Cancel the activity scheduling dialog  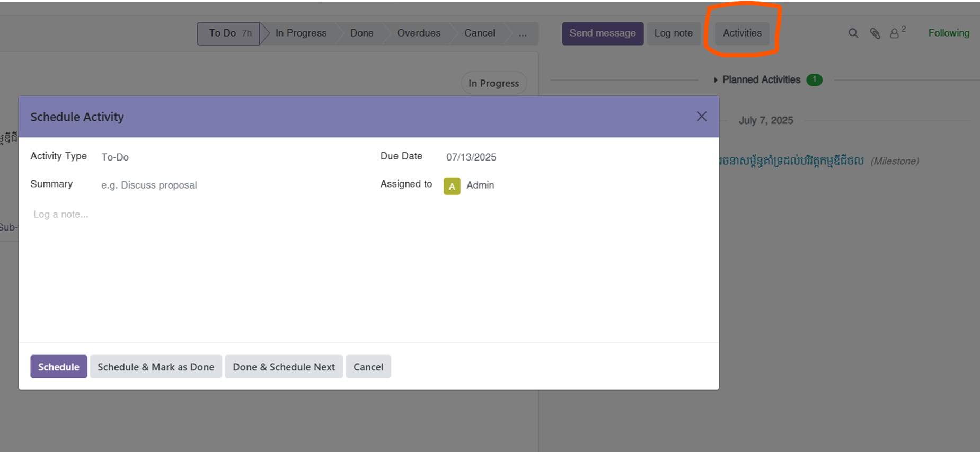368,367
